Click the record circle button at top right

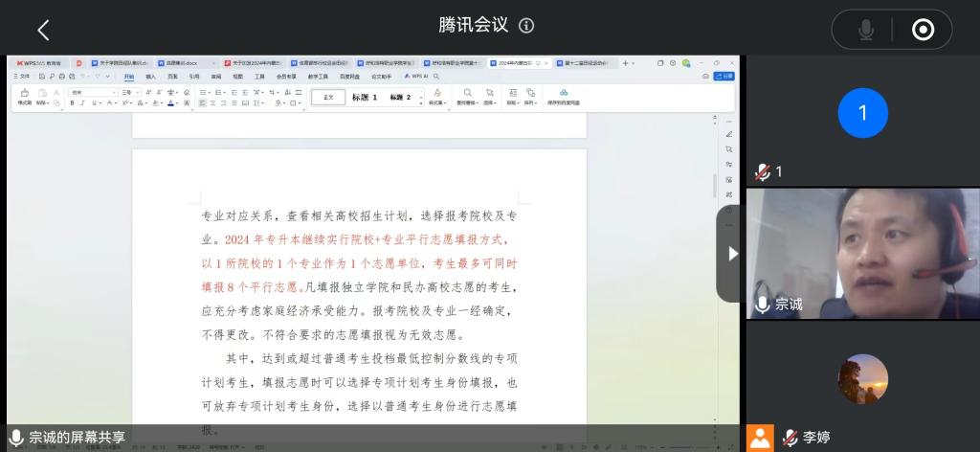pos(923,30)
